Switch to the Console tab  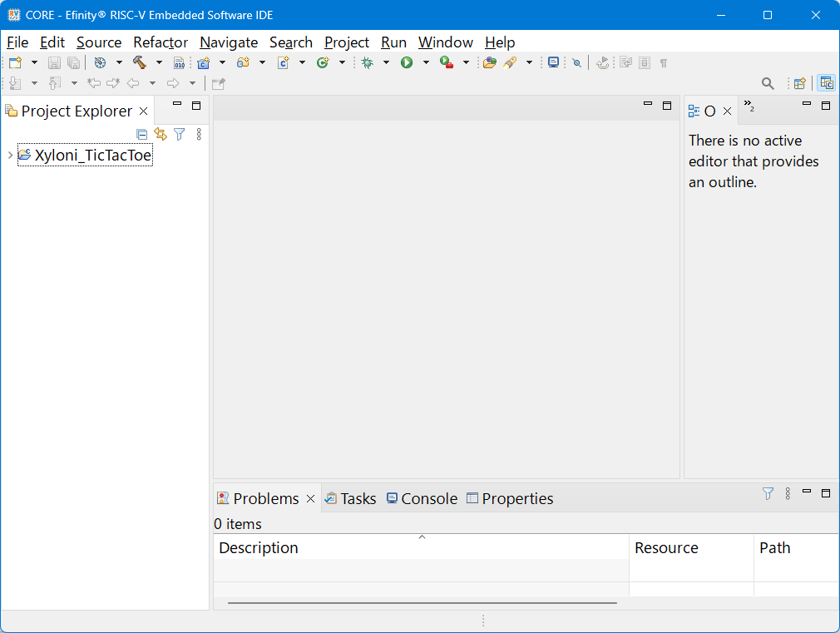point(422,498)
